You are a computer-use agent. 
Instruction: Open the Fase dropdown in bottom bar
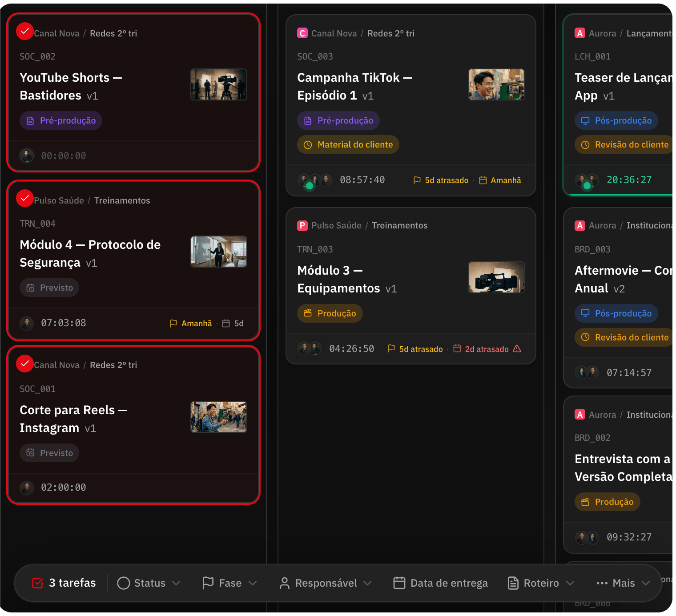tap(229, 583)
